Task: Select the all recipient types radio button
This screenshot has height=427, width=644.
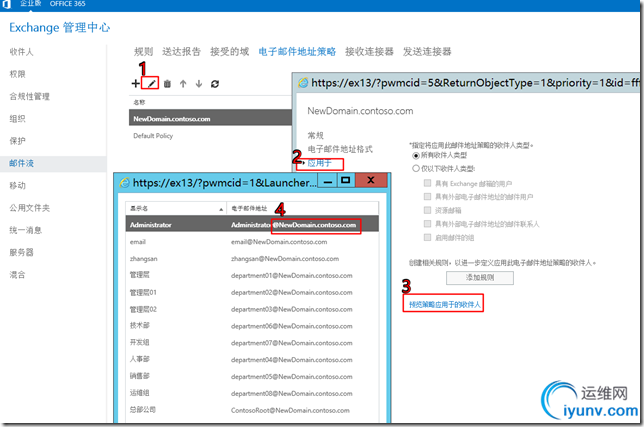Action: [416, 155]
